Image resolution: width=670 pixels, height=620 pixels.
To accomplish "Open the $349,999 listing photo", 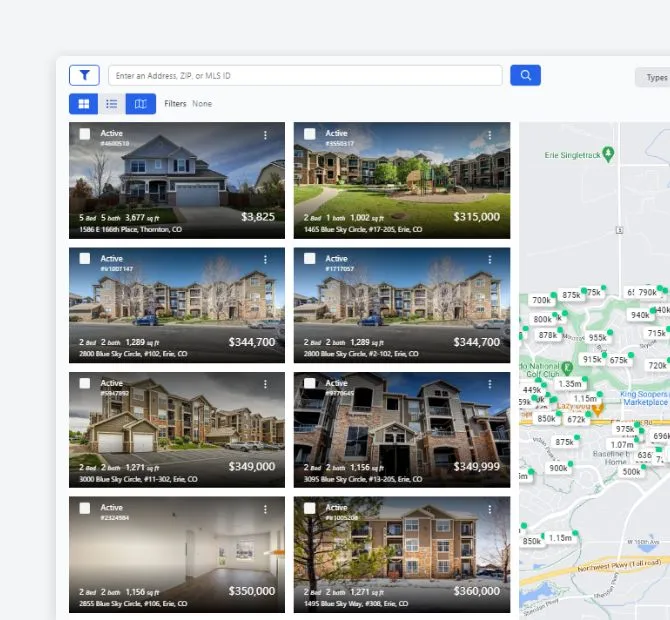I will tap(402, 429).
